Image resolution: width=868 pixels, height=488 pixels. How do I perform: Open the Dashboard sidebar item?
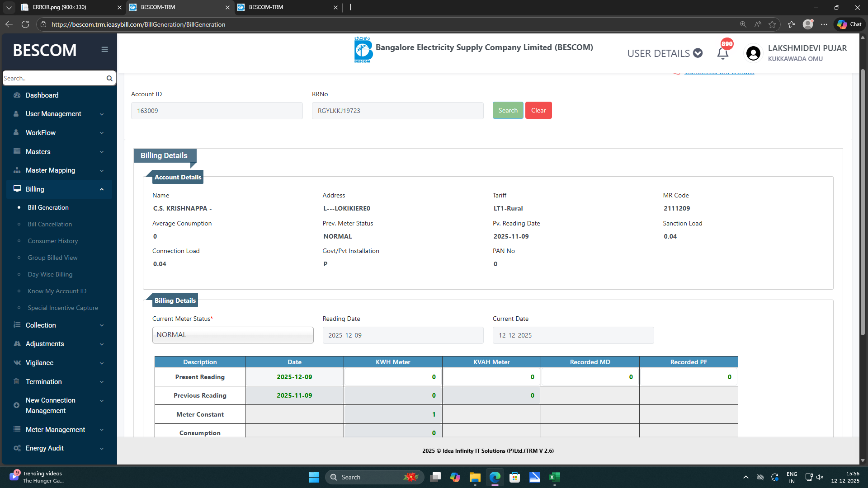(42, 95)
